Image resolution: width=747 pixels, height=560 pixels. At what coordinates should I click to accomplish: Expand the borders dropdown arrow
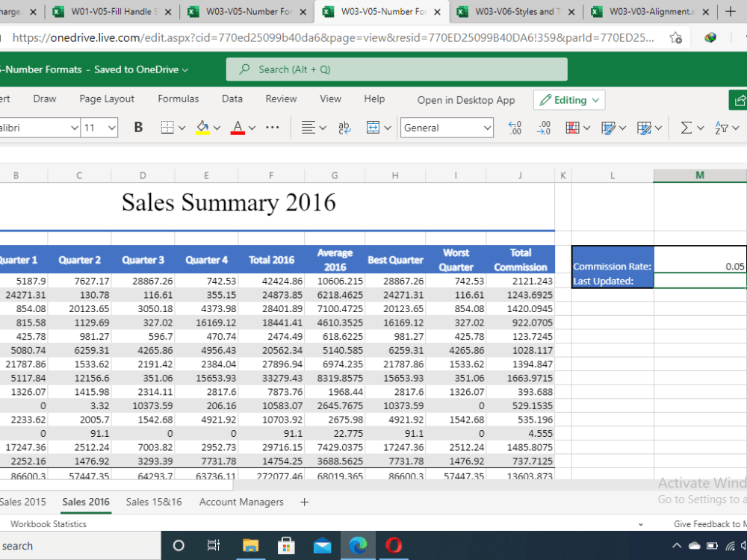pos(182,128)
